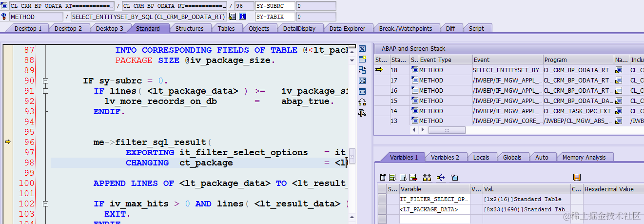This screenshot has height=224, width=644.
Task: Open the Structures tab
Action: click(x=189, y=28)
